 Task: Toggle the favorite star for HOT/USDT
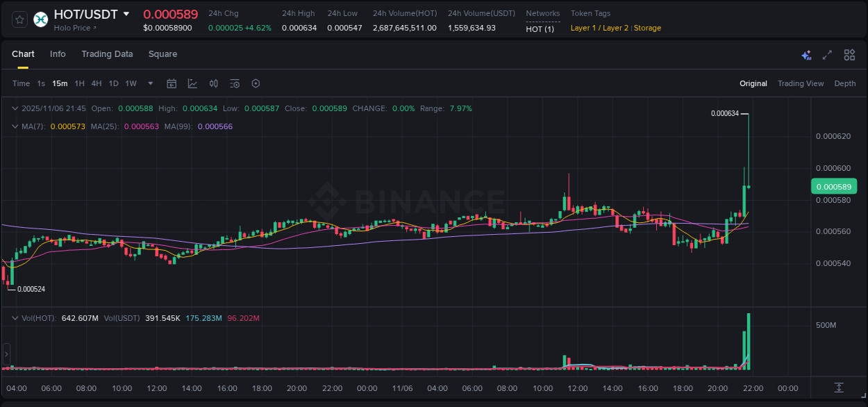tap(19, 19)
